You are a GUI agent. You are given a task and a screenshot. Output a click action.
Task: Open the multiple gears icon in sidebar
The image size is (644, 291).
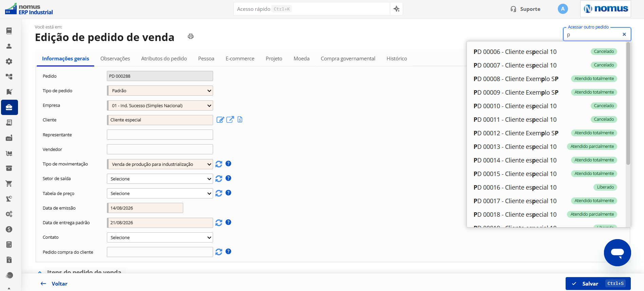(9, 214)
